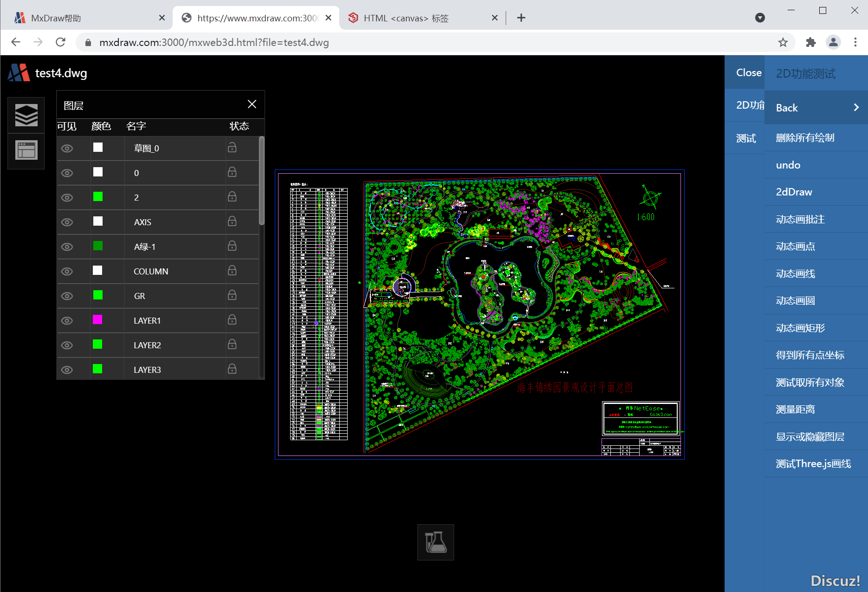Click magenta color swatch of LAYER1
The height and width of the screenshot is (592, 868).
pos(97,319)
